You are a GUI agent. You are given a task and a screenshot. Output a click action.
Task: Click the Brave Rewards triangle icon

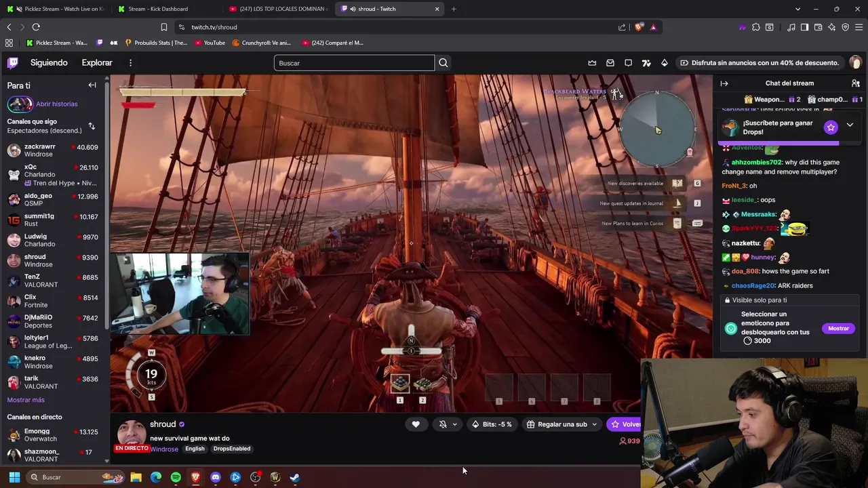point(654,27)
